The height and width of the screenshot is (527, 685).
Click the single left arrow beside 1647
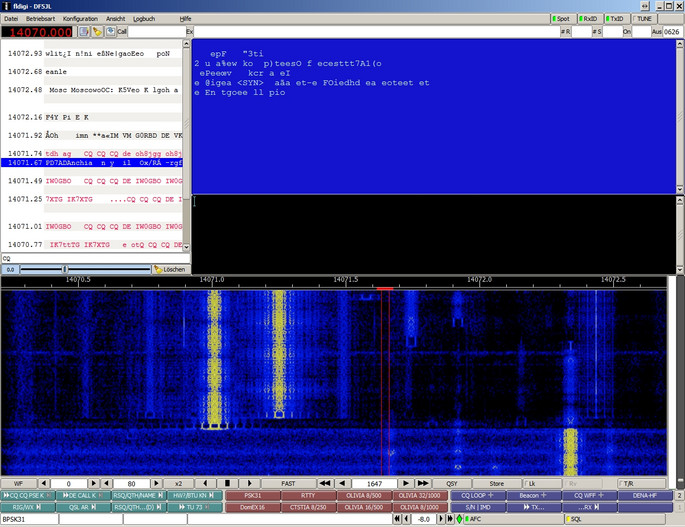pyautogui.click(x=342, y=483)
